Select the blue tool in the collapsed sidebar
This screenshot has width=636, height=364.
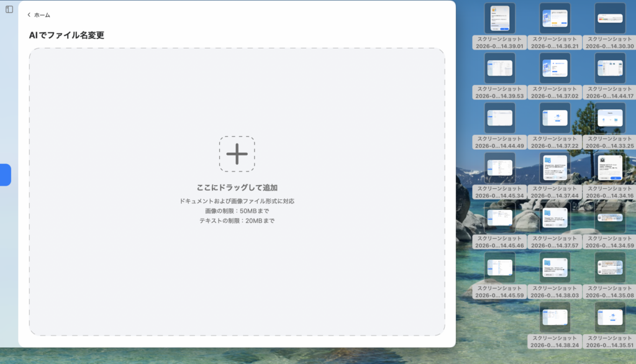click(5, 175)
